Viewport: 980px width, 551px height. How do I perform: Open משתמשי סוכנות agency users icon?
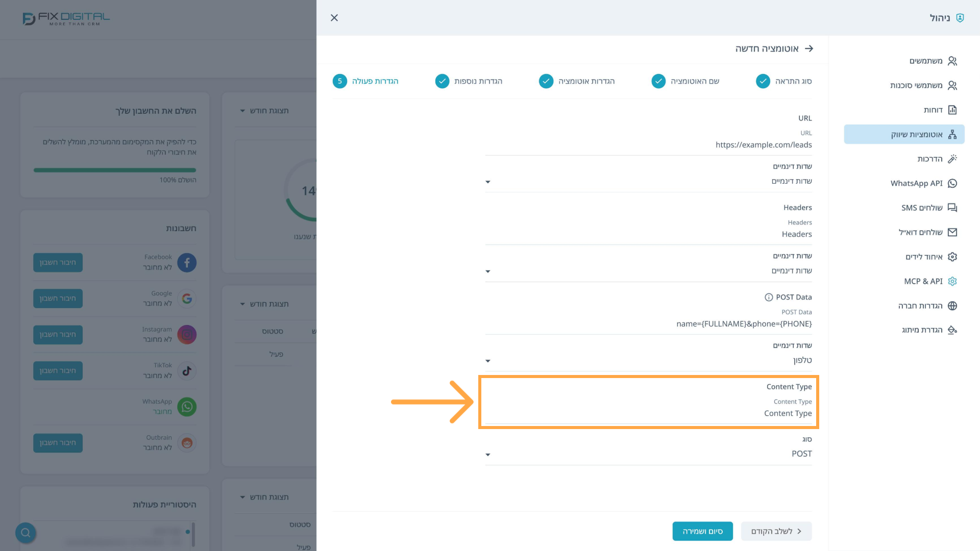tap(952, 85)
